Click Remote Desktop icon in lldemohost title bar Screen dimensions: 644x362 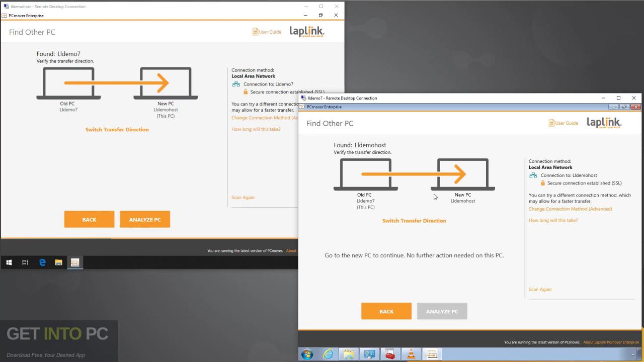[6, 7]
